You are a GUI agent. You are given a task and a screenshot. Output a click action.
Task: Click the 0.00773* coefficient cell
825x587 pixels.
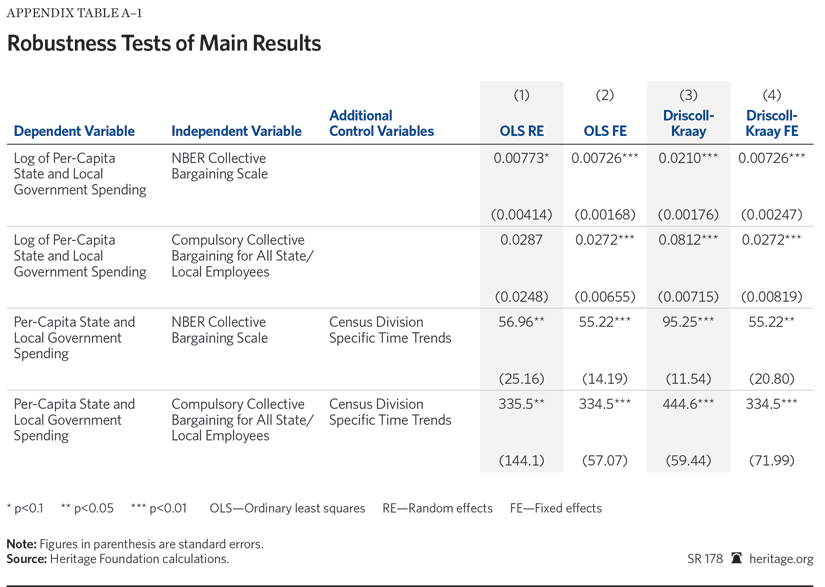521,158
